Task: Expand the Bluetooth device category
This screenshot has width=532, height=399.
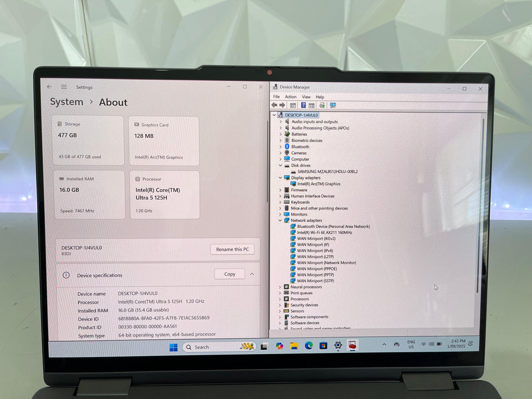Action: pyautogui.click(x=280, y=147)
